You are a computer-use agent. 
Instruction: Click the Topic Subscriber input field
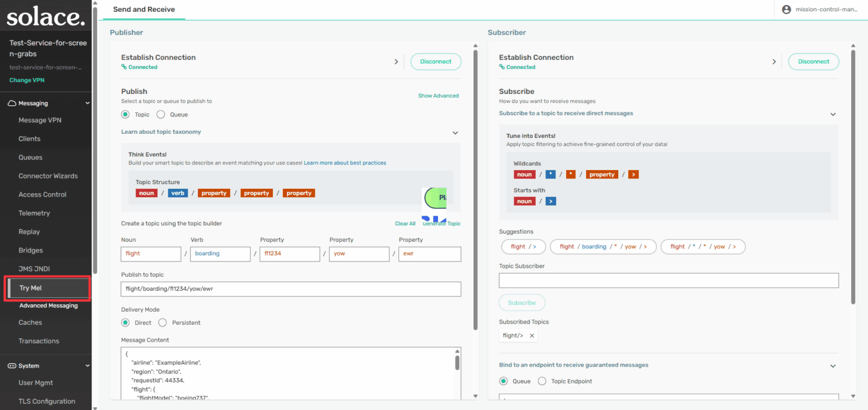click(x=668, y=280)
